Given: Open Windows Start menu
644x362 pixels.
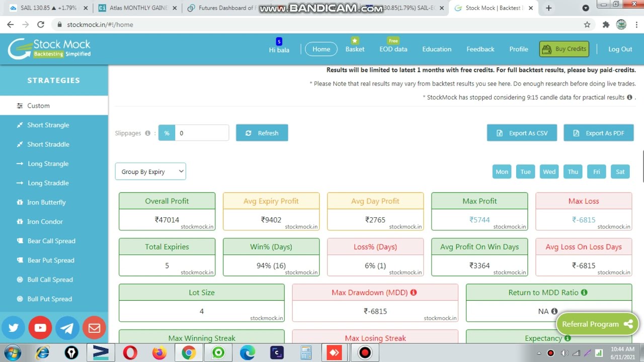Looking at the screenshot, I should coord(13,353).
